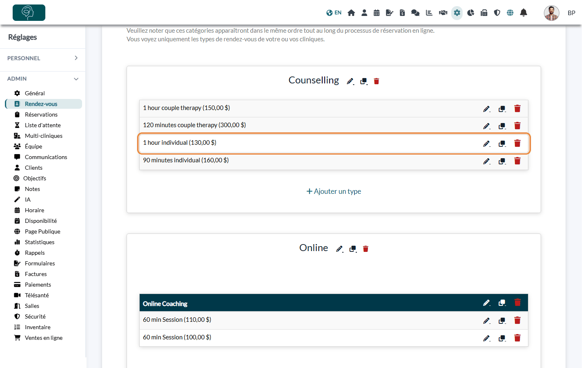
Task: Open Général settings
Action: 35,93
